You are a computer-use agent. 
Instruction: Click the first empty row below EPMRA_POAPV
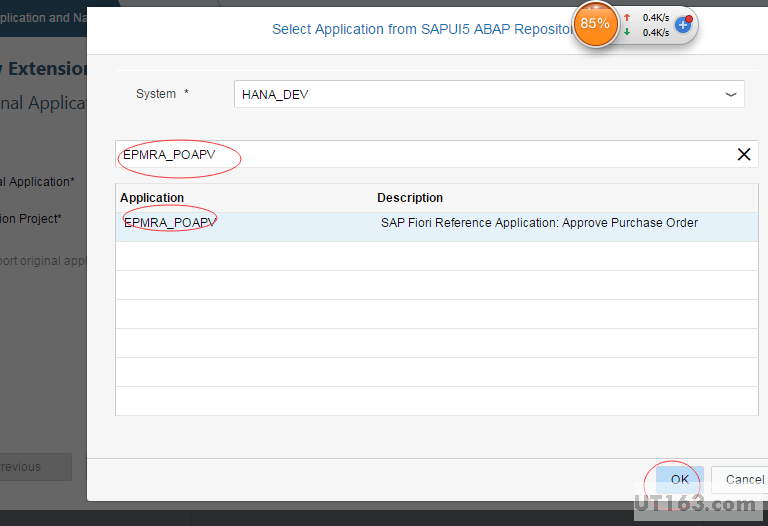click(x=436, y=256)
